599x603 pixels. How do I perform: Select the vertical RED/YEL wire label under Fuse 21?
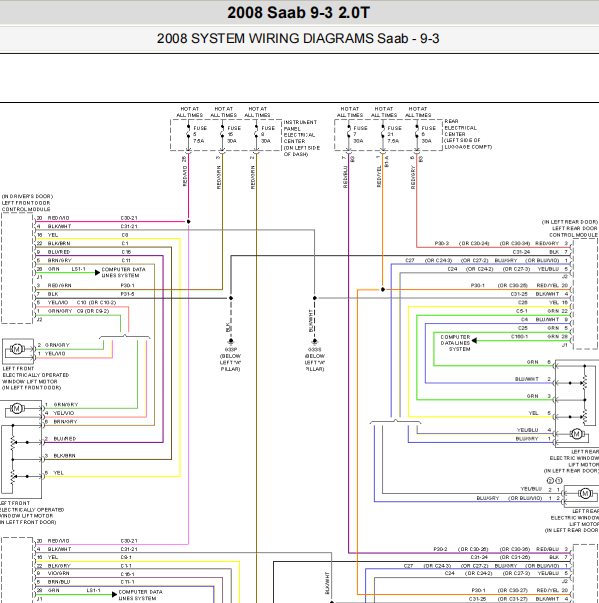379,177
